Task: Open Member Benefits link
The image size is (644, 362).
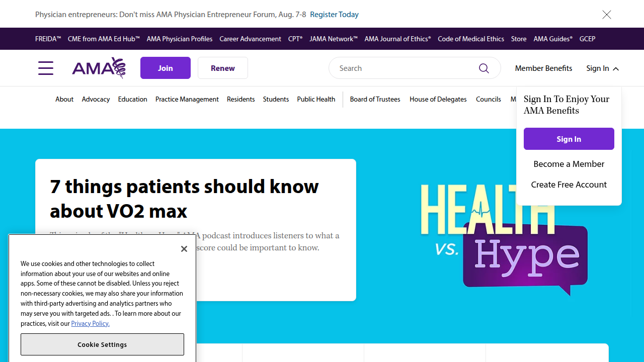Action: coord(543,68)
